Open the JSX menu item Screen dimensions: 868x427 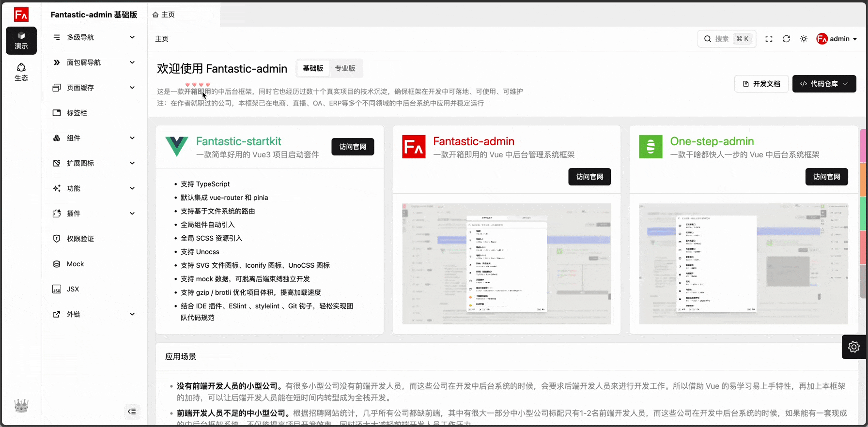[x=73, y=289]
